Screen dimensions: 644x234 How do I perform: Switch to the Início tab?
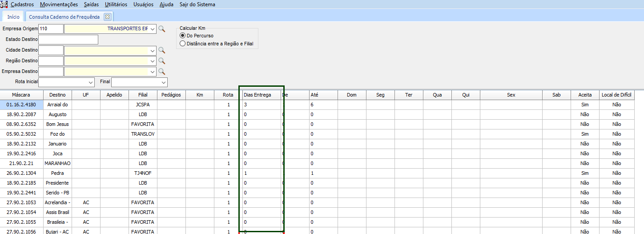(13, 16)
